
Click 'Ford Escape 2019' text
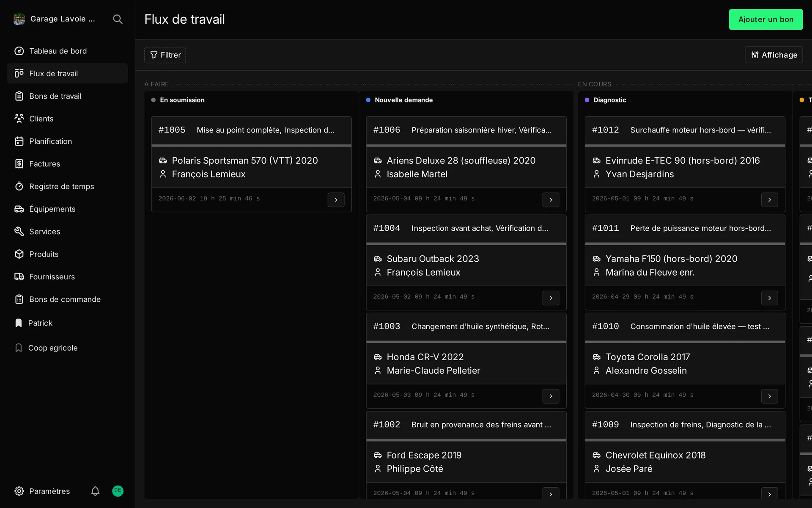pyautogui.click(x=424, y=455)
